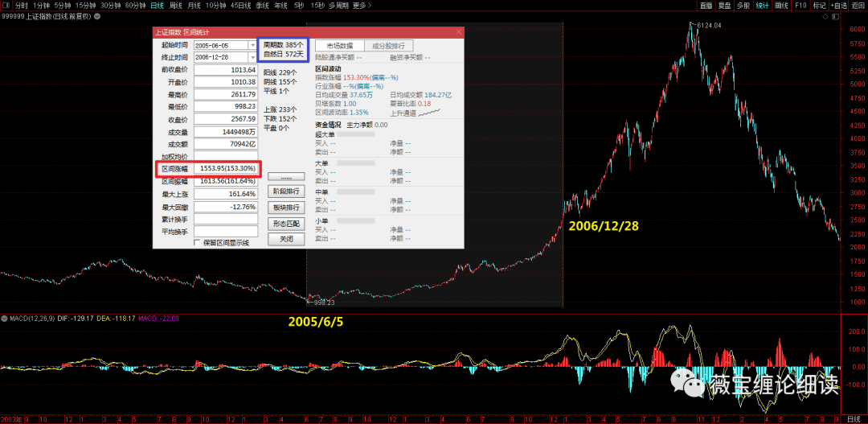
Task: Expand the MACD indicator settings circle icon
Action: tap(5, 319)
